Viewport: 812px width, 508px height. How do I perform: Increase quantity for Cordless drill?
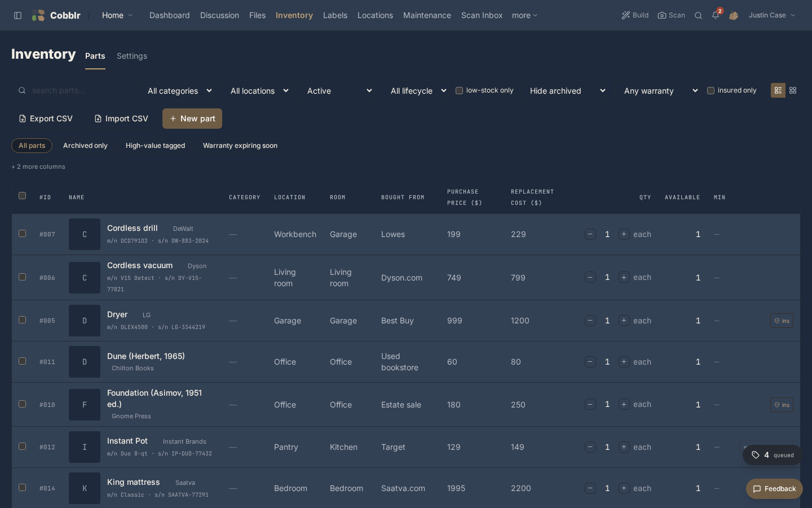click(x=624, y=234)
